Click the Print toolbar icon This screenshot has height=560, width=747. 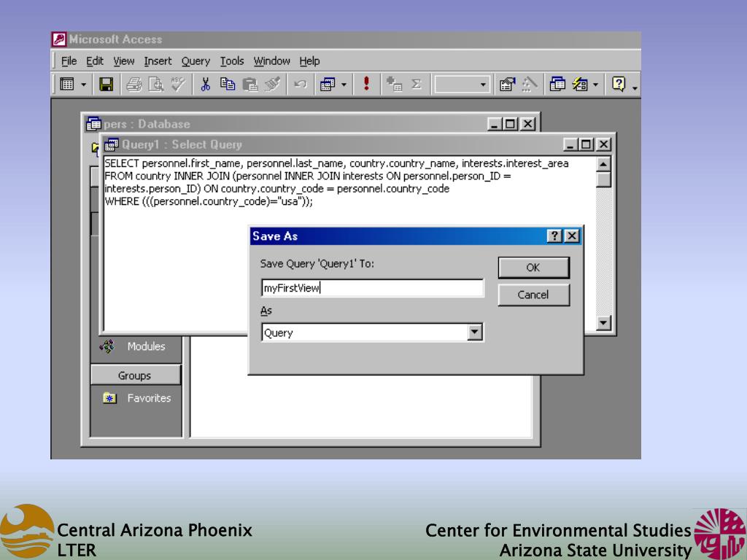(134, 85)
